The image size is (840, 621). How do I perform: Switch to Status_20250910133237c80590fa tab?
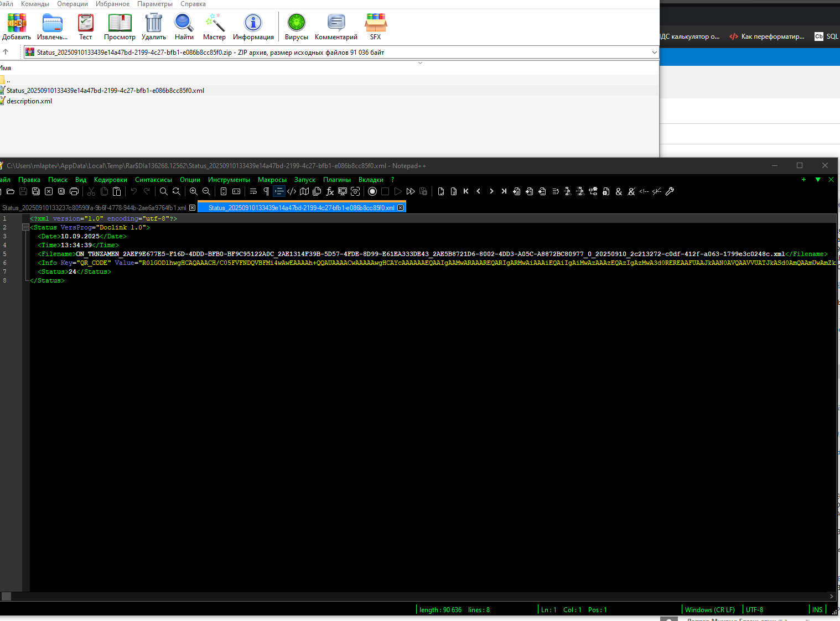point(94,208)
